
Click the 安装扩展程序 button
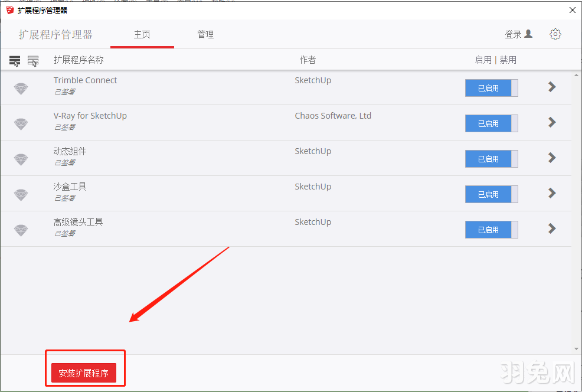coord(83,373)
